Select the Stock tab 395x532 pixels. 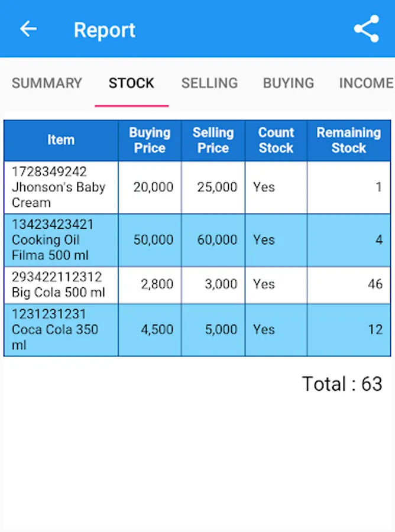point(131,83)
